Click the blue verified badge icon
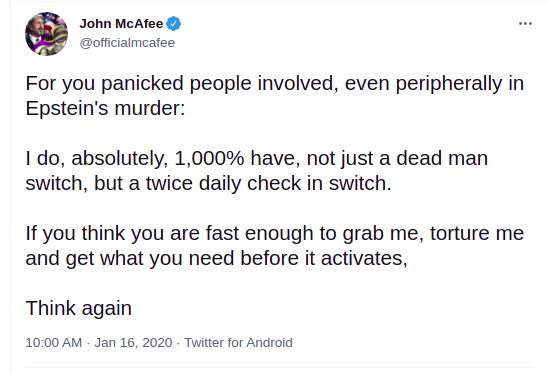Viewport: 549px width, 373px height. click(x=173, y=24)
